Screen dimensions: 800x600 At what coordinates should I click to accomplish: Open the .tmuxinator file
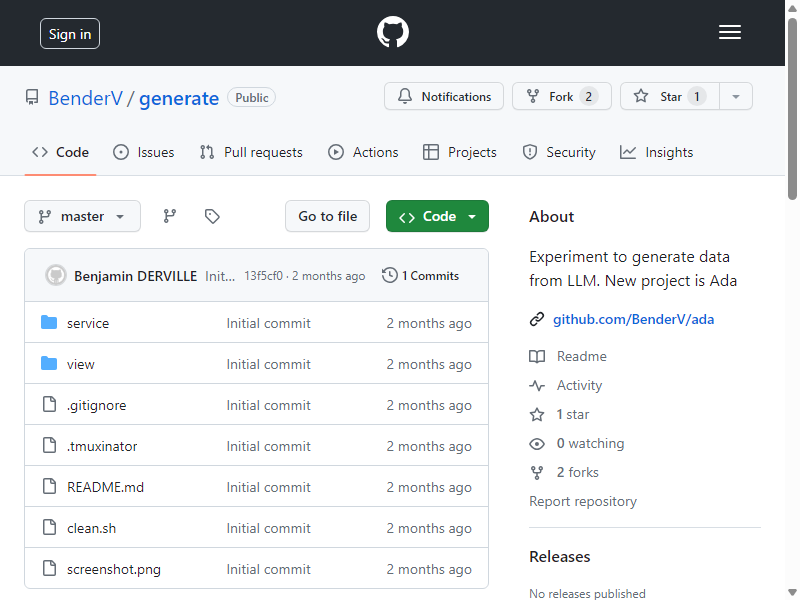[102, 446]
